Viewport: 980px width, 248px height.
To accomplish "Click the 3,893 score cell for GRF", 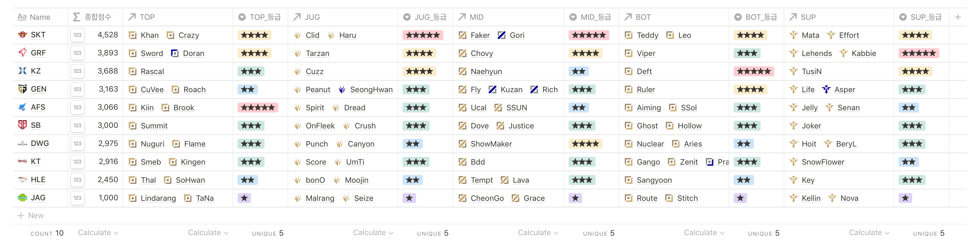I will 107,53.
